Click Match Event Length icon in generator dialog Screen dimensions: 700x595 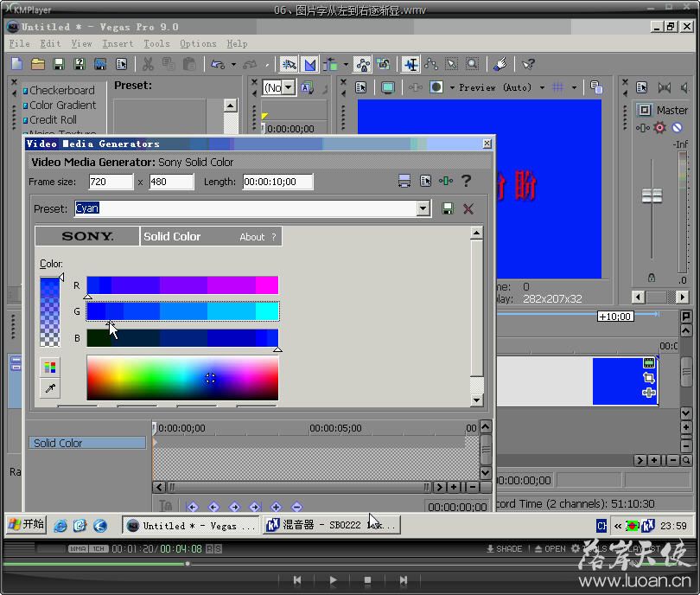(404, 181)
